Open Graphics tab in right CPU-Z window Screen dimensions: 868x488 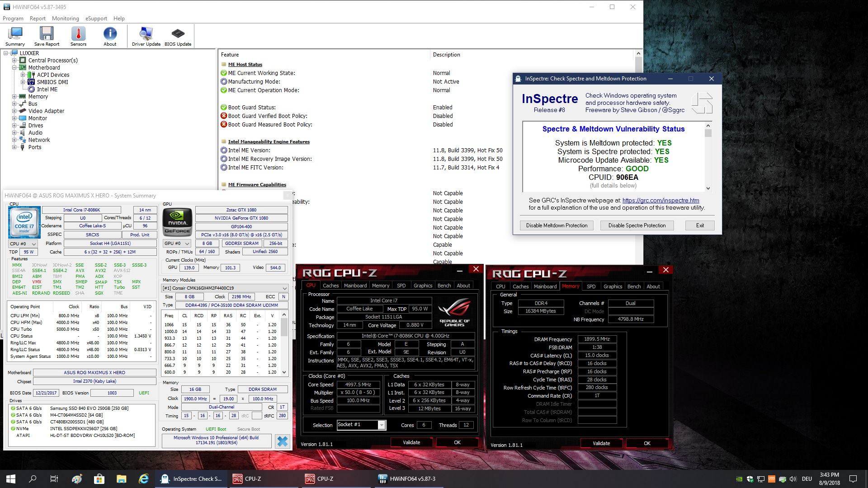[x=613, y=286]
